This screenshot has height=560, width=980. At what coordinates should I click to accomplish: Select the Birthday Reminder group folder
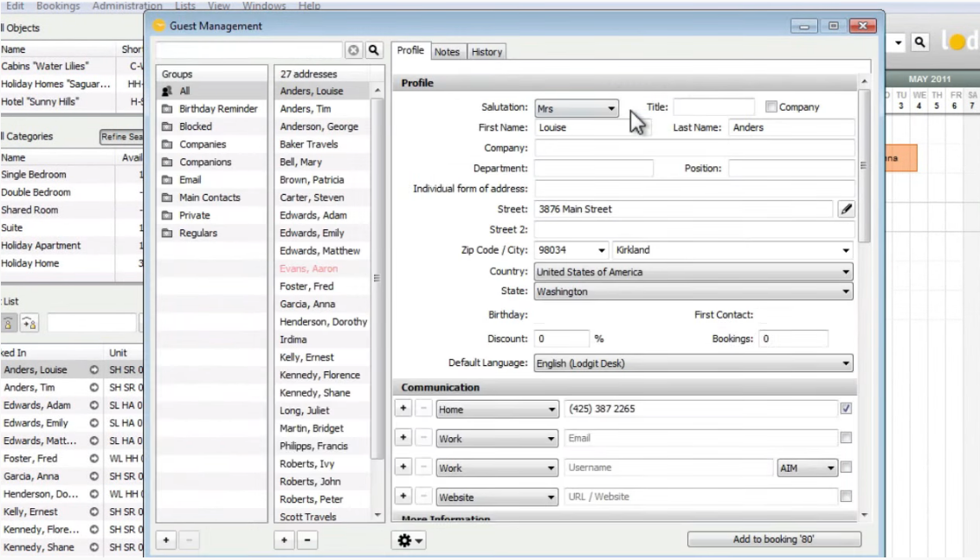click(217, 109)
